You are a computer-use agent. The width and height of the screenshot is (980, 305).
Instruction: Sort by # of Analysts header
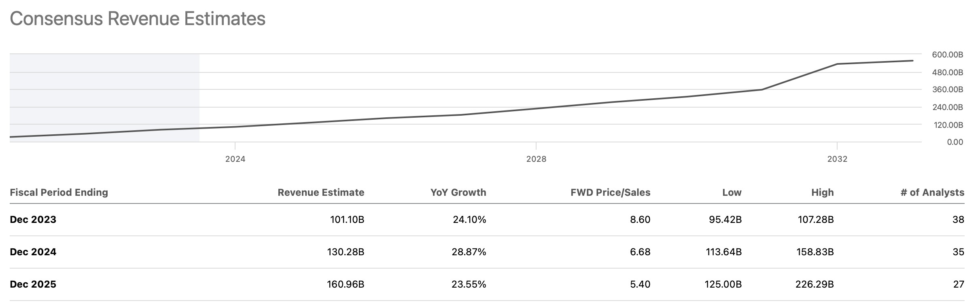932,192
